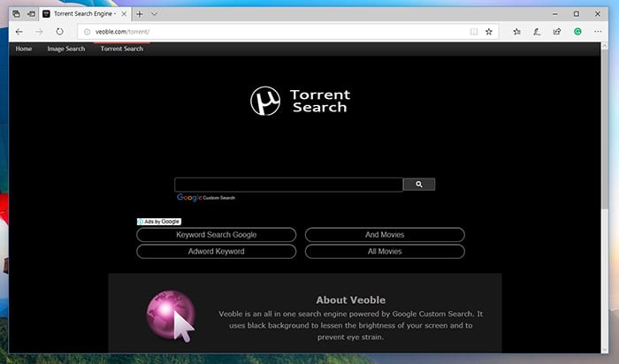Click the forward navigation arrow

pos(39,32)
